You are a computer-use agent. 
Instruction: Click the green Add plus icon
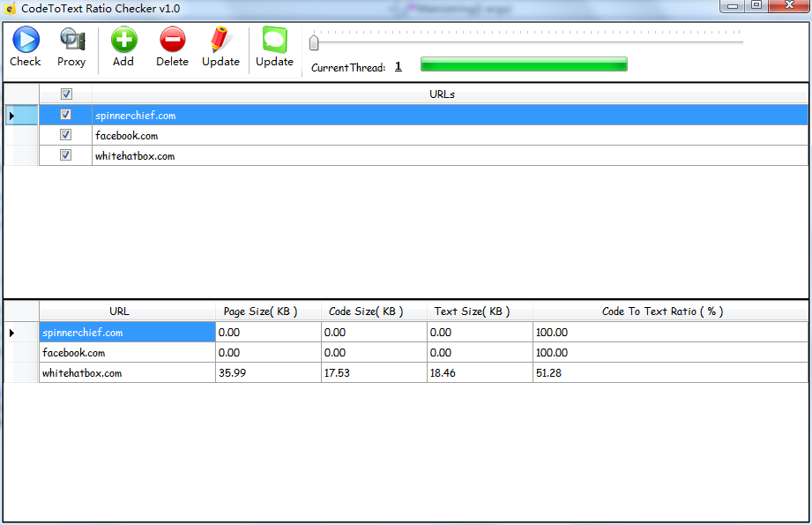(x=123, y=41)
